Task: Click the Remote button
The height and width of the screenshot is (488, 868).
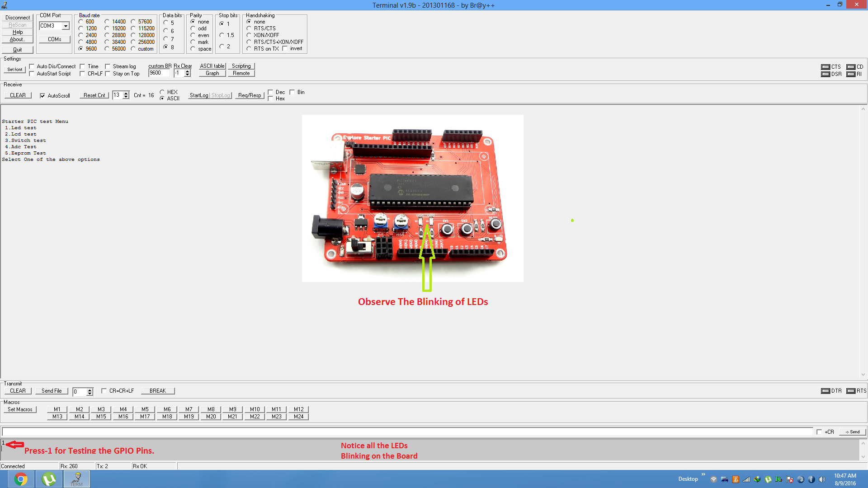Action: pos(241,73)
